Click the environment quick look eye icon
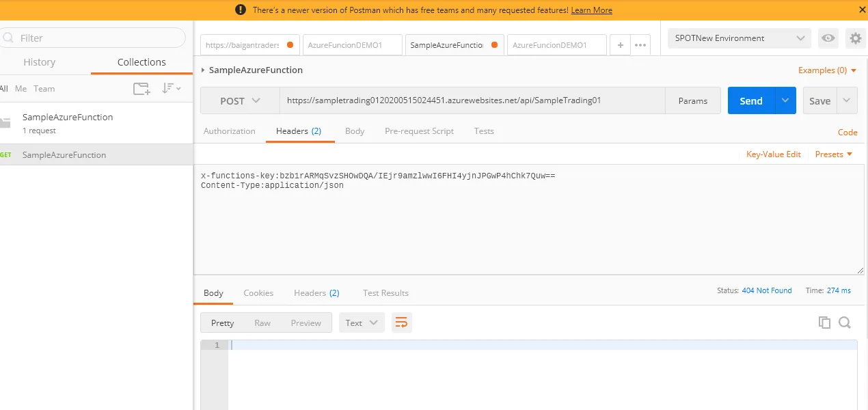The width and height of the screenshot is (868, 410). [828, 38]
